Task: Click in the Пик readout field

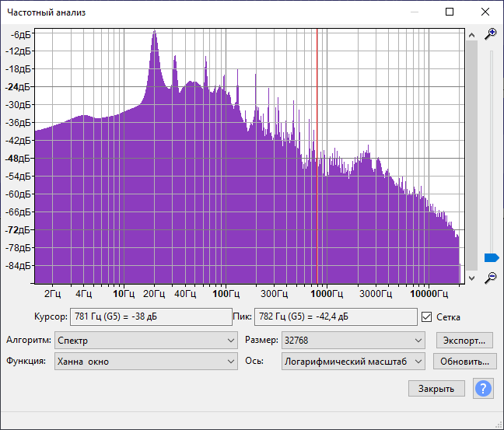Action: pyautogui.click(x=335, y=316)
